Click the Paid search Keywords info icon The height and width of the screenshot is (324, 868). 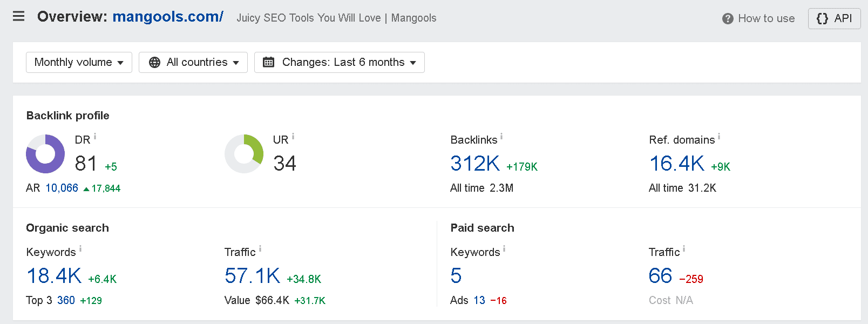point(504,249)
